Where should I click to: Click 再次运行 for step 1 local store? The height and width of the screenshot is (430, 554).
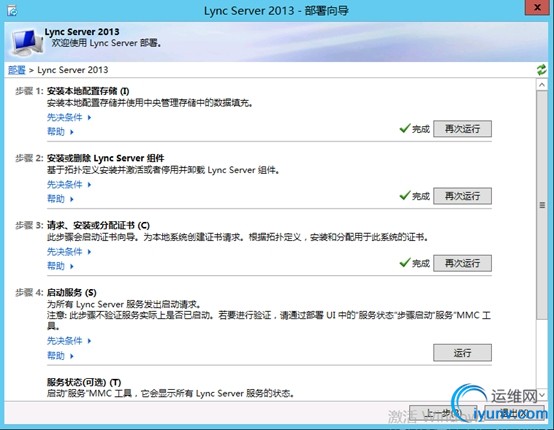coord(462,129)
